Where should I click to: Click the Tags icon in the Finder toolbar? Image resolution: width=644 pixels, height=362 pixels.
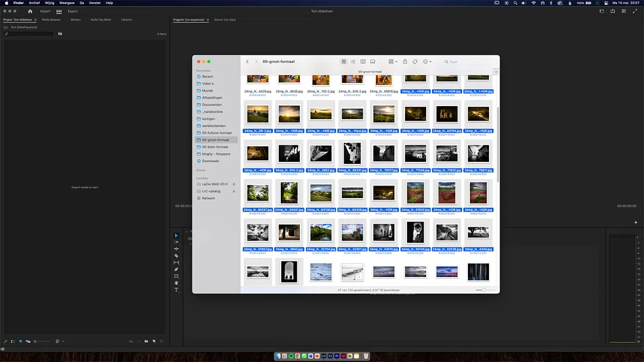[x=415, y=61]
